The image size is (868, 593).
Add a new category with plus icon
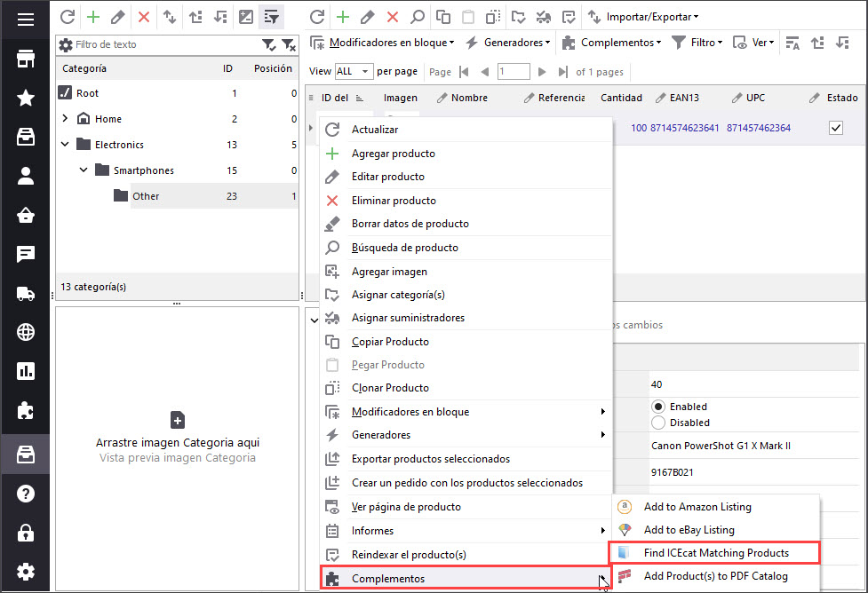tap(93, 17)
